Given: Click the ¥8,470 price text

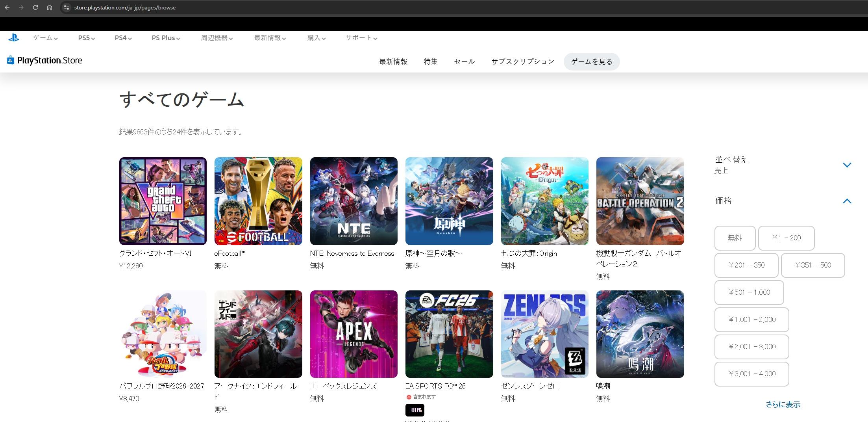Looking at the screenshot, I should 129,399.
